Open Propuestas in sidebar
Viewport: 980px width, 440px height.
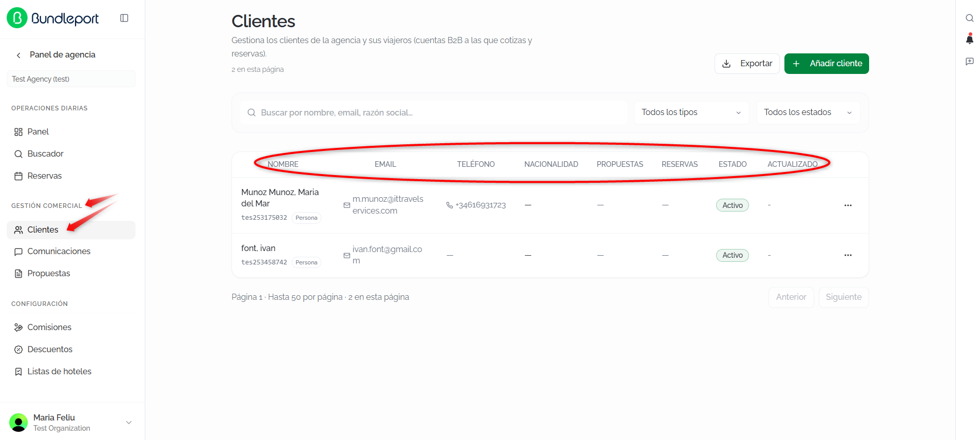[x=71, y=274]
